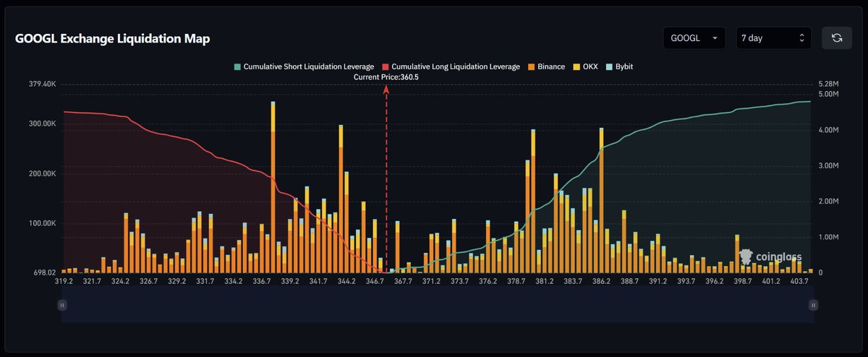Image resolution: width=868 pixels, height=357 pixels.
Task: Click the refresh chart icon button
Action: coord(837,38)
